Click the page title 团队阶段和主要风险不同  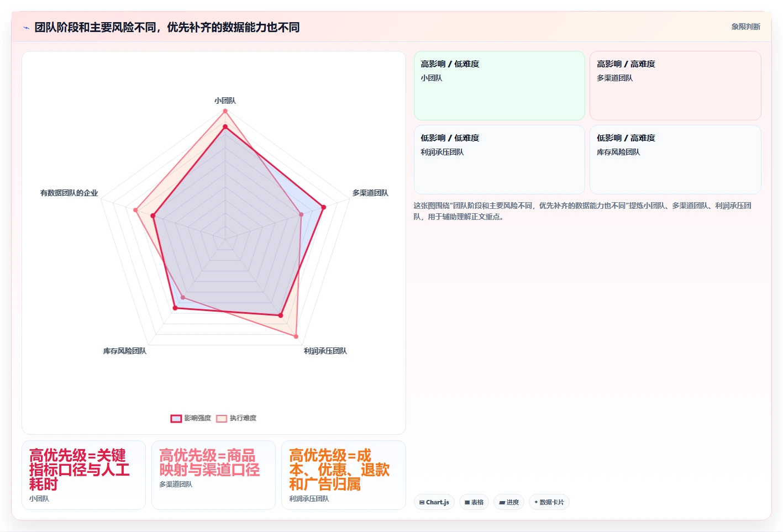point(167,27)
